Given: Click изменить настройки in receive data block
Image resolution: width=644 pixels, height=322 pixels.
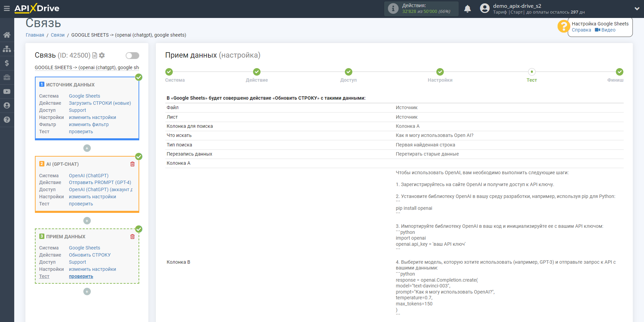Looking at the screenshot, I should pyautogui.click(x=92, y=269).
